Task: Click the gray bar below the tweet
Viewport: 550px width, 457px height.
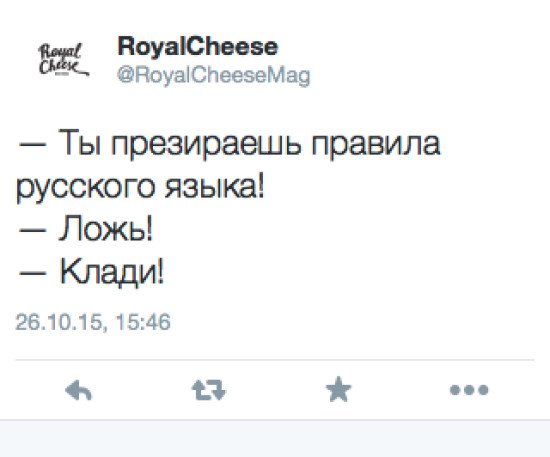Action: (x=275, y=438)
